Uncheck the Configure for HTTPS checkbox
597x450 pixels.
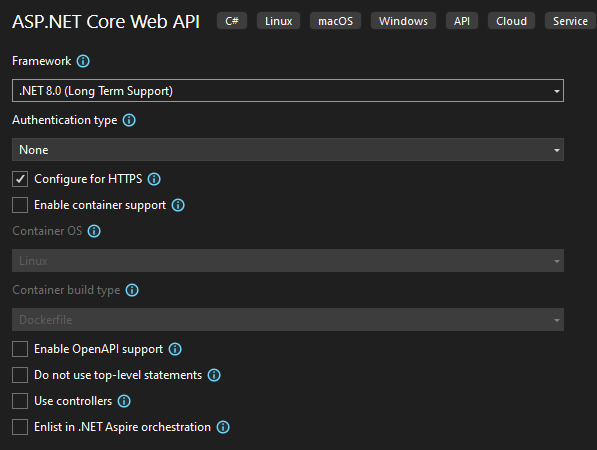pos(20,179)
